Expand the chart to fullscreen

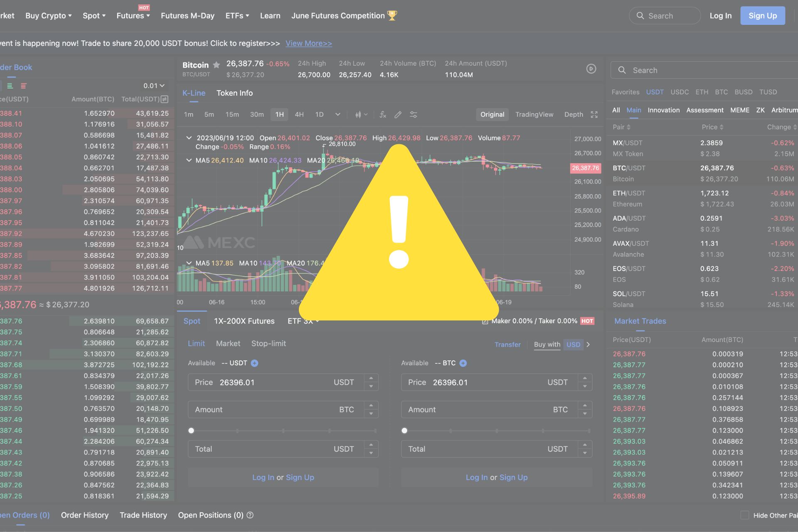pyautogui.click(x=594, y=114)
